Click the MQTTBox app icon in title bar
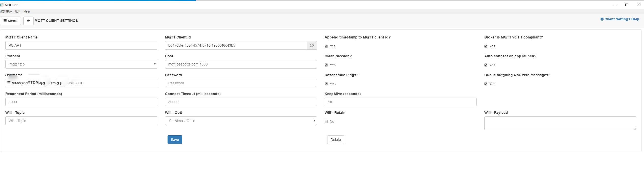644x186 pixels. pyautogui.click(x=2, y=5)
